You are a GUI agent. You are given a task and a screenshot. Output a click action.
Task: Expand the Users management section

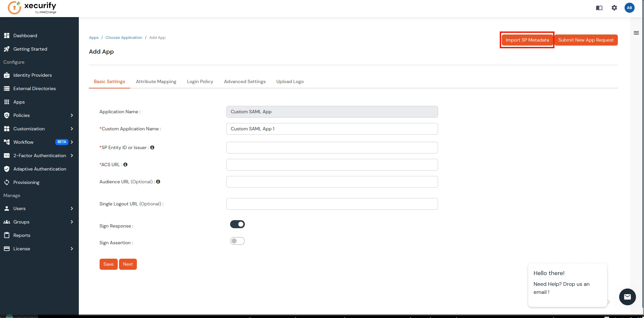point(19,208)
